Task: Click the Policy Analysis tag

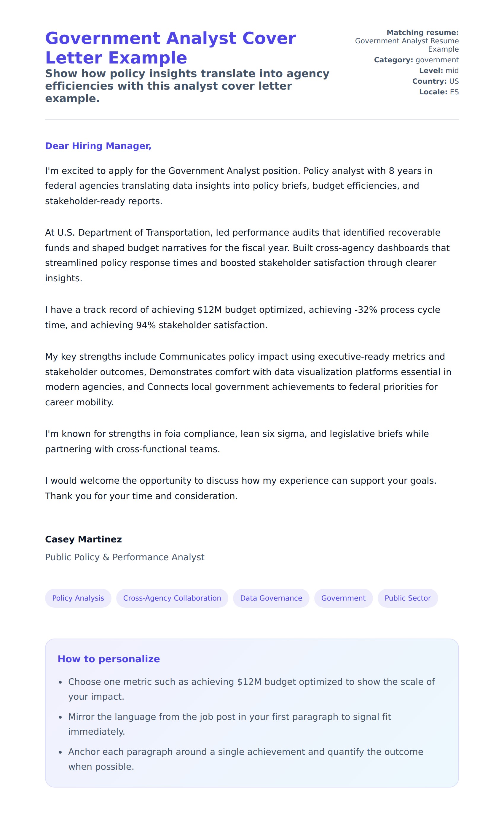Action: coord(78,598)
